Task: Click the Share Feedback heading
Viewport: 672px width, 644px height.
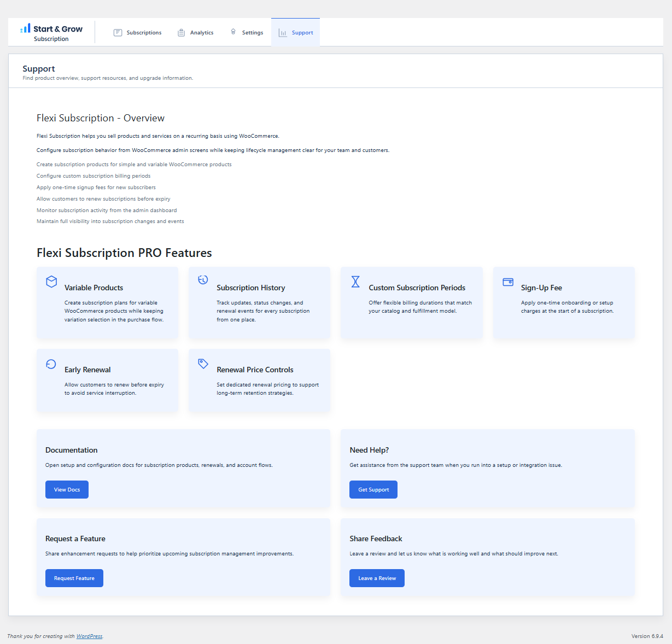Action: point(376,538)
